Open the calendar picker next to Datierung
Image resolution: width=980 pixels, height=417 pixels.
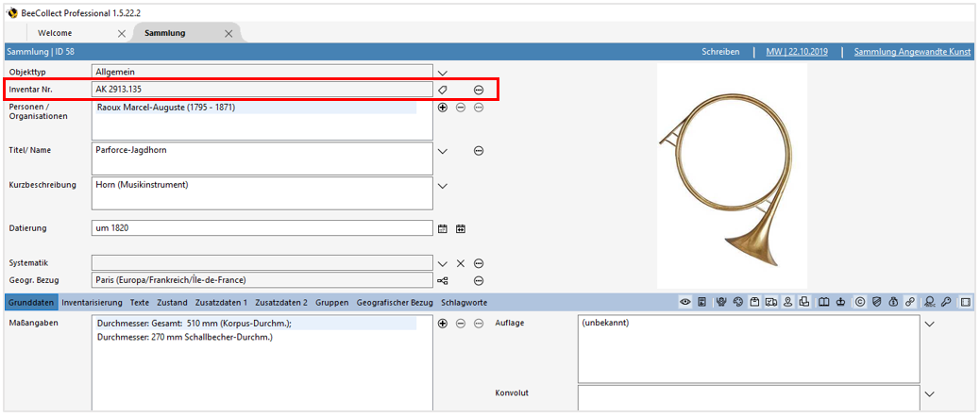tap(443, 228)
